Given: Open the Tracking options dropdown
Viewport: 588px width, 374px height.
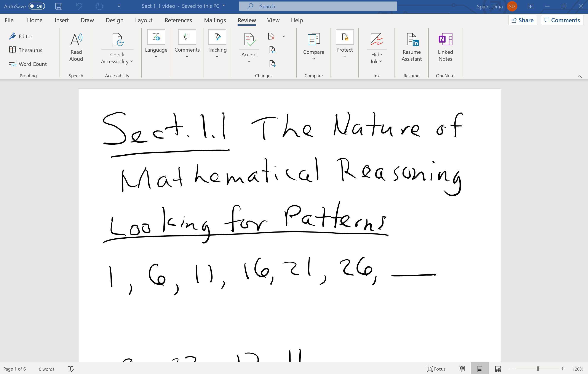Looking at the screenshot, I should click(x=217, y=56).
